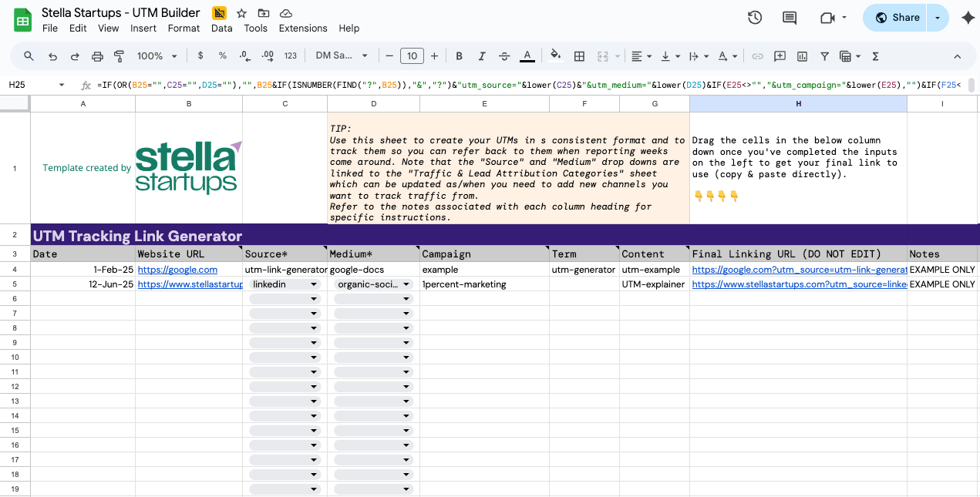This screenshot has width=980, height=497.
Task: Click the paint format icon
Action: [x=120, y=56]
